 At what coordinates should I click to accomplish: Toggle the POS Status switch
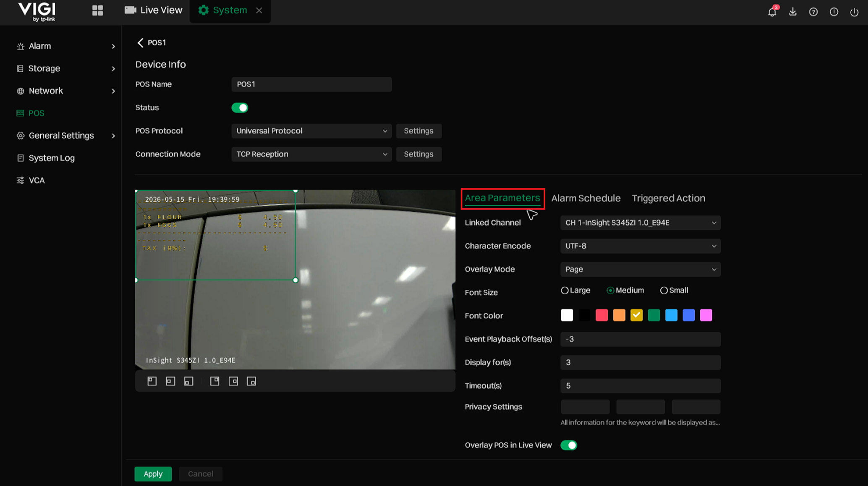240,108
